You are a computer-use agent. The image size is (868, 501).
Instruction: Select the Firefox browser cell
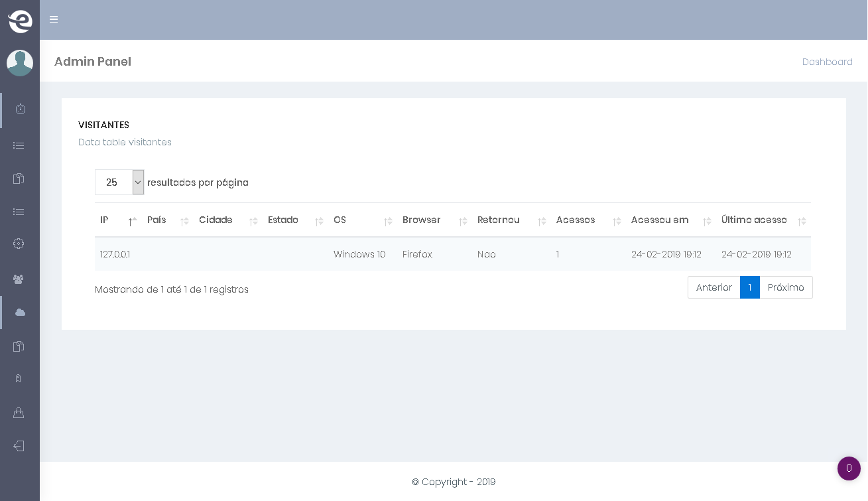point(434,255)
